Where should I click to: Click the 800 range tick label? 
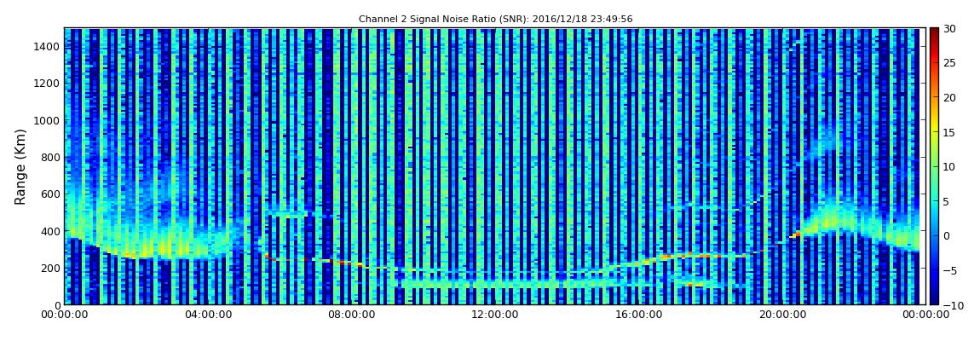point(49,157)
